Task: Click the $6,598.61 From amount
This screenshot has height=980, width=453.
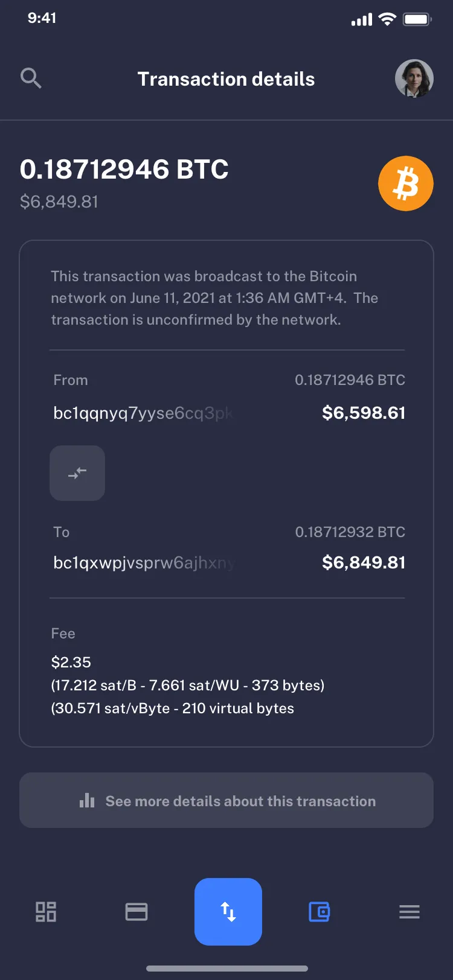Action: [364, 413]
